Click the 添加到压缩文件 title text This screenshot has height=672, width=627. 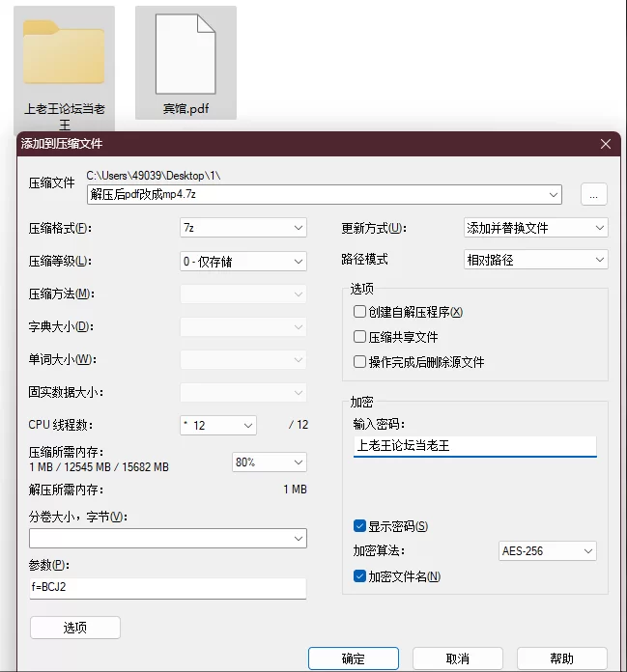pos(62,144)
